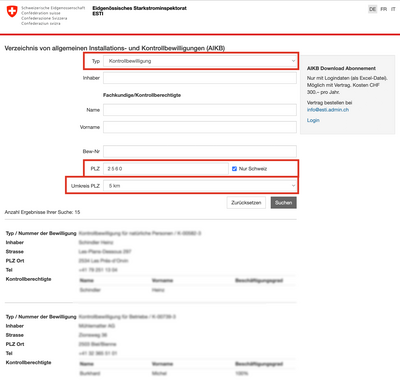400x386 pixels.
Task: Switch language to IT
Action: 393,9
